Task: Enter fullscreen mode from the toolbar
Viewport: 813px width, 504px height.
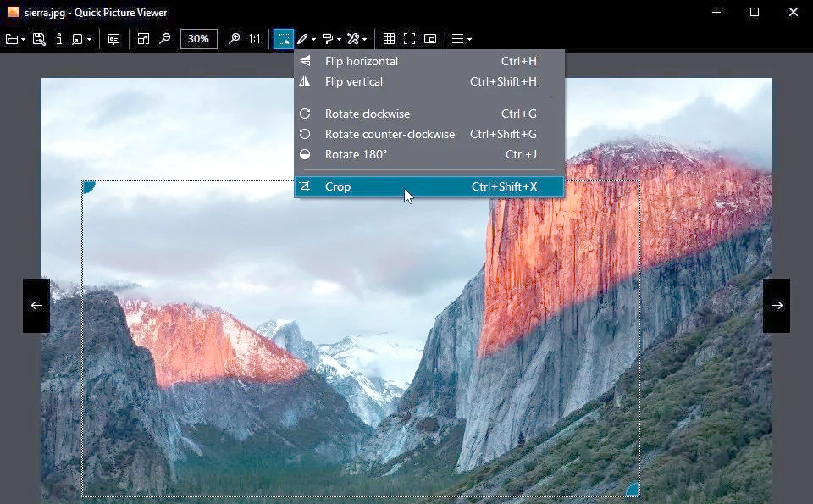Action: [409, 39]
